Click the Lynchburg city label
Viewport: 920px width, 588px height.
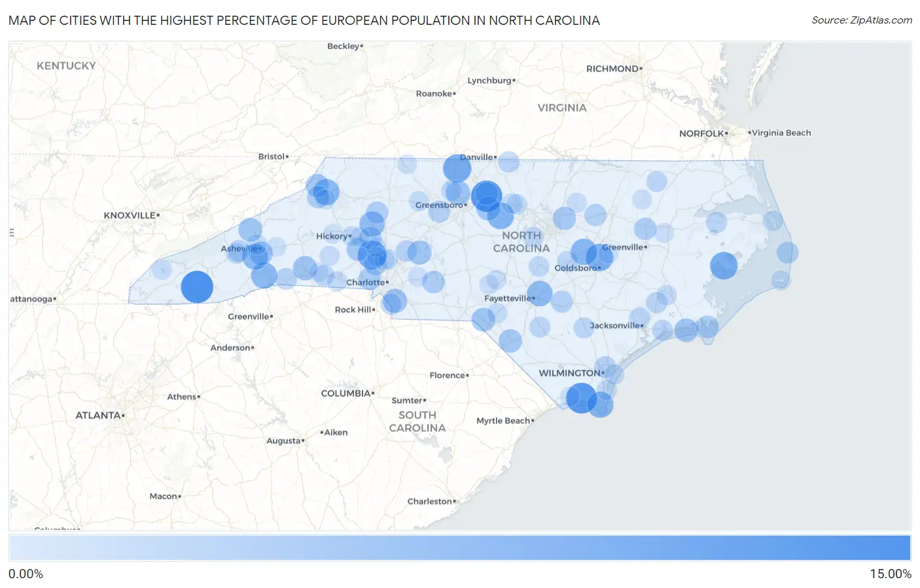tap(490, 80)
